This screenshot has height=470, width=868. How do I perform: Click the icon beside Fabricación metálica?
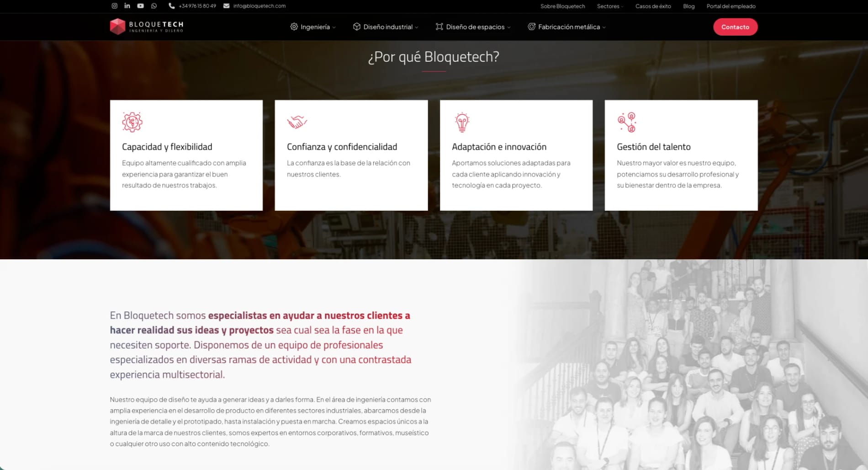[x=532, y=27]
